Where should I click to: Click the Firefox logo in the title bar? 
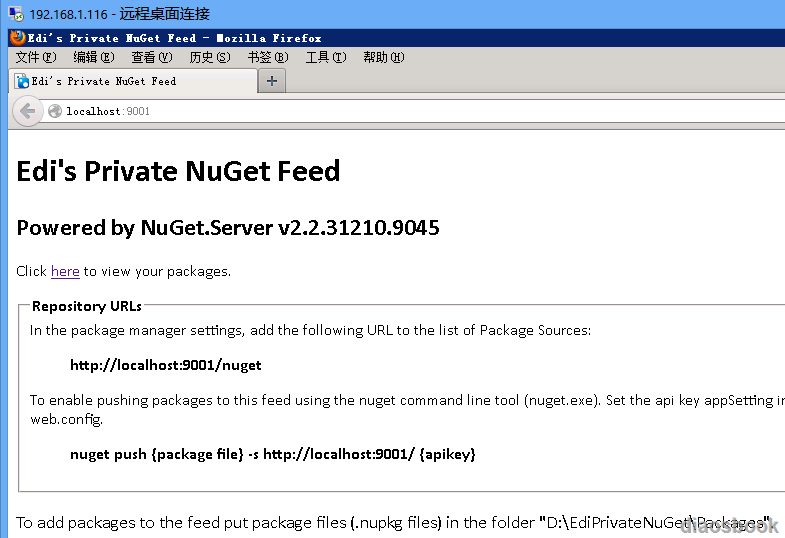[x=18, y=38]
